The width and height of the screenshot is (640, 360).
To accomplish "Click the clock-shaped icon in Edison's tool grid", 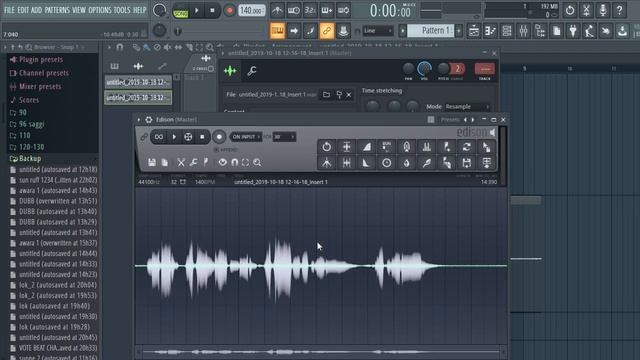I will coord(387,163).
